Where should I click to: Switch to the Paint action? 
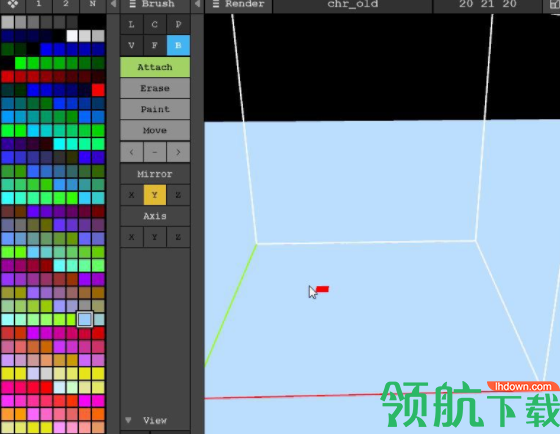coord(155,109)
